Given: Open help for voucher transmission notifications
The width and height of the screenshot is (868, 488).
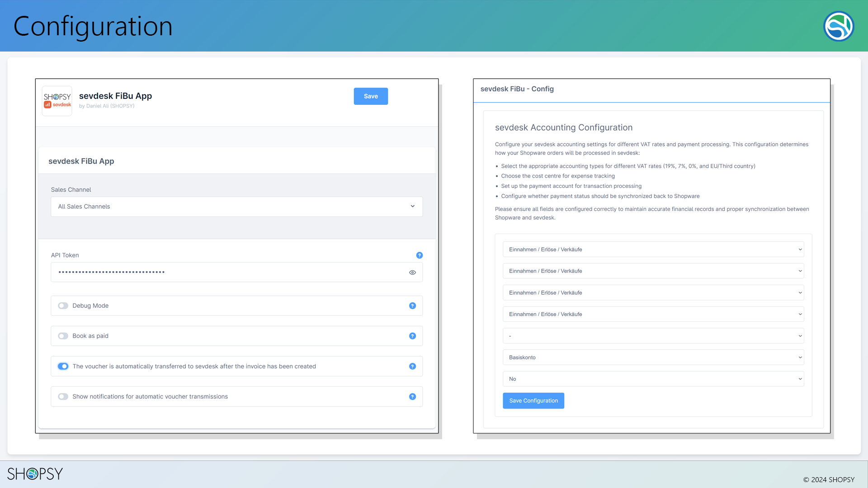Looking at the screenshot, I should (412, 397).
